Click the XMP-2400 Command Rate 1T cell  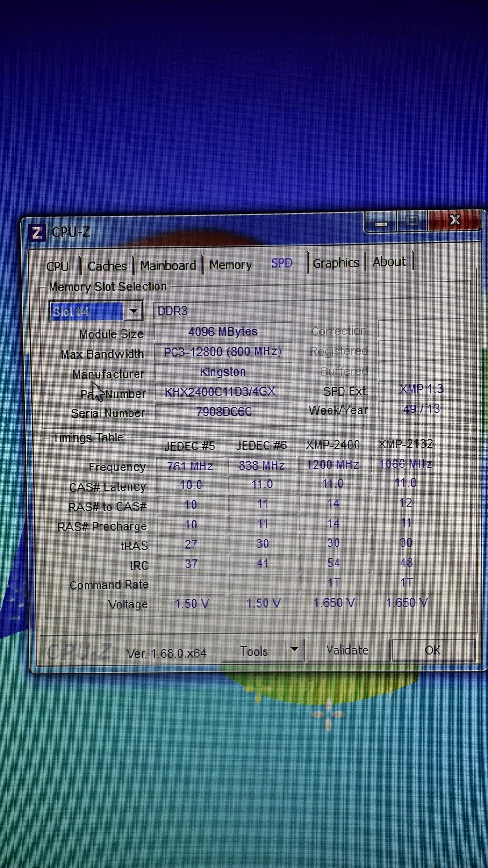click(333, 583)
